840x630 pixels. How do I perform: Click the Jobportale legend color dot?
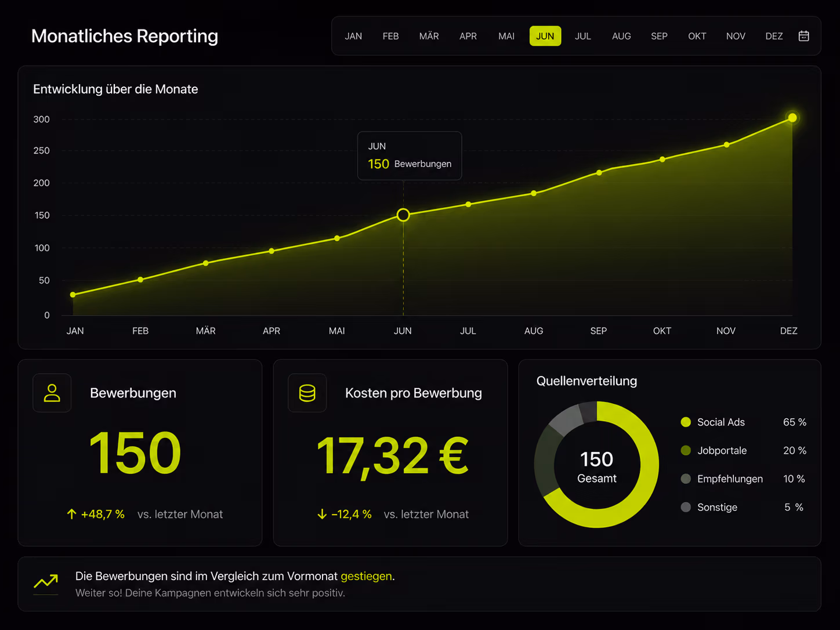click(x=686, y=450)
